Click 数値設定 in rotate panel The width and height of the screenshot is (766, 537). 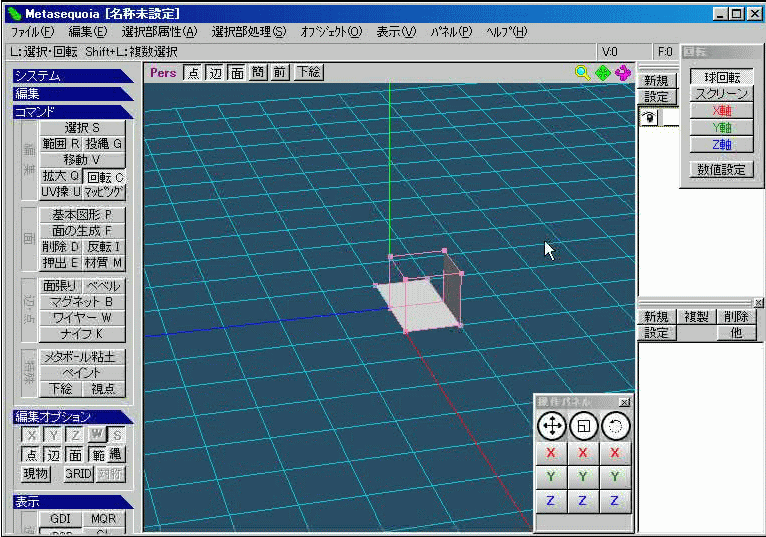click(x=722, y=170)
